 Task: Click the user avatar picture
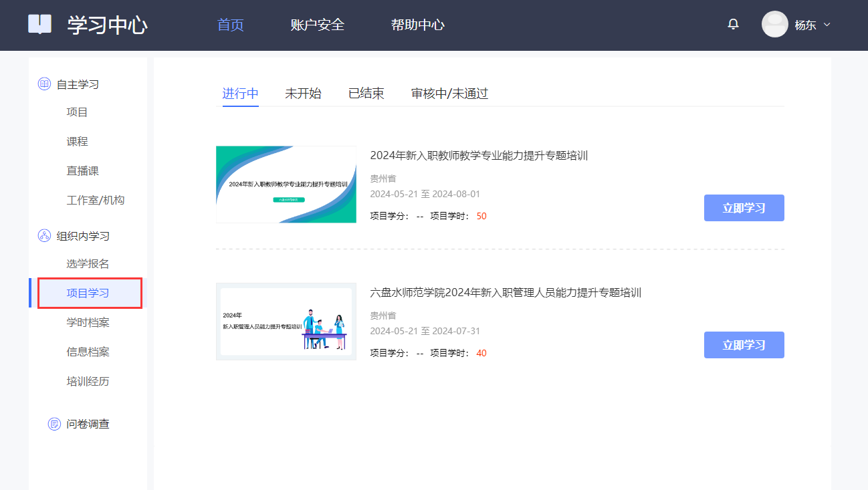[x=774, y=25]
